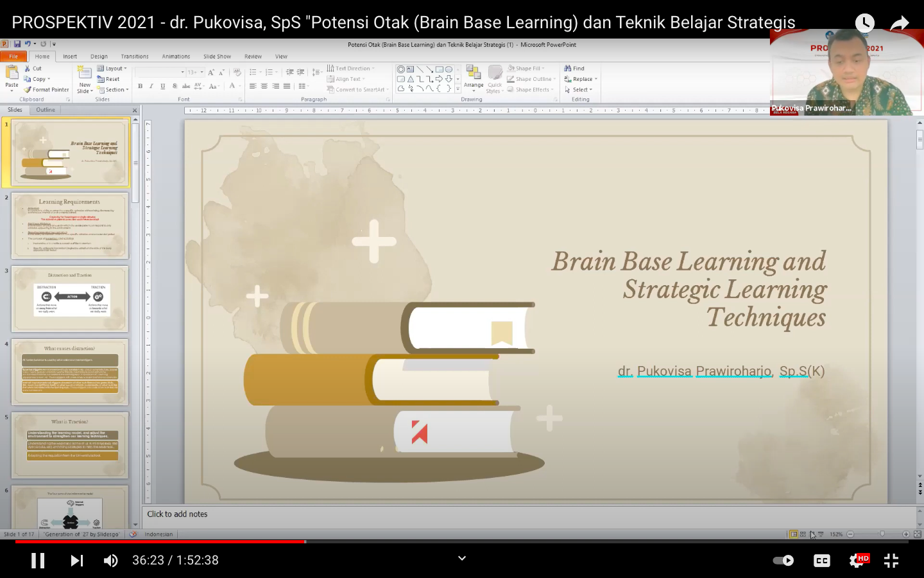Toggle the autoplay switch
This screenshot has height=578, width=924.
[x=783, y=561]
